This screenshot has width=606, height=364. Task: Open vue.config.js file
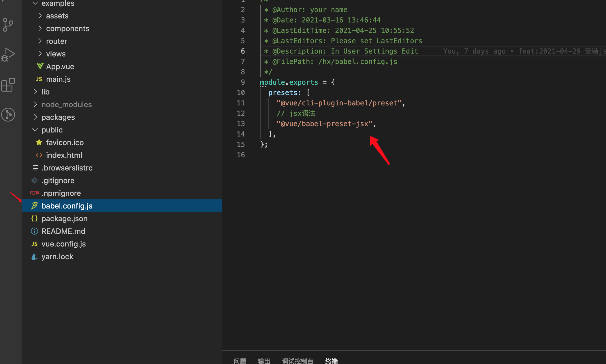[122, 244]
